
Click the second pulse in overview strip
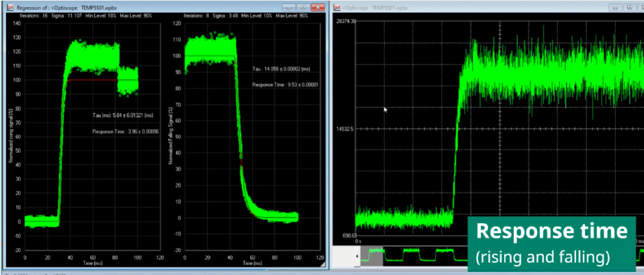click(x=412, y=254)
